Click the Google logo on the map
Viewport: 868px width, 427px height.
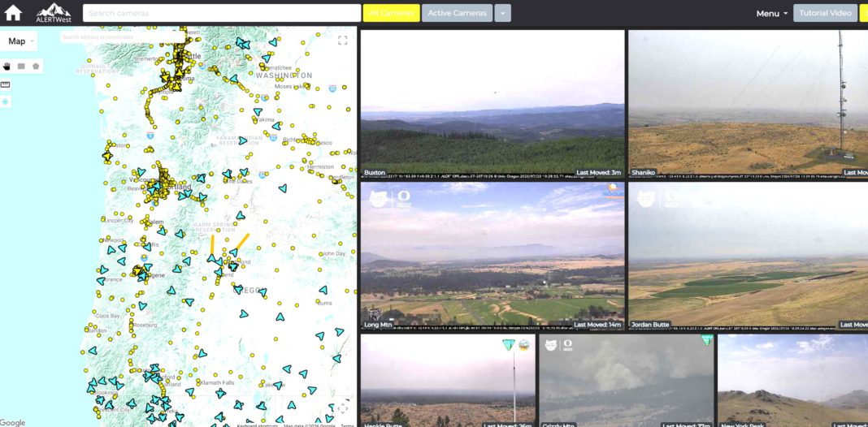13,423
